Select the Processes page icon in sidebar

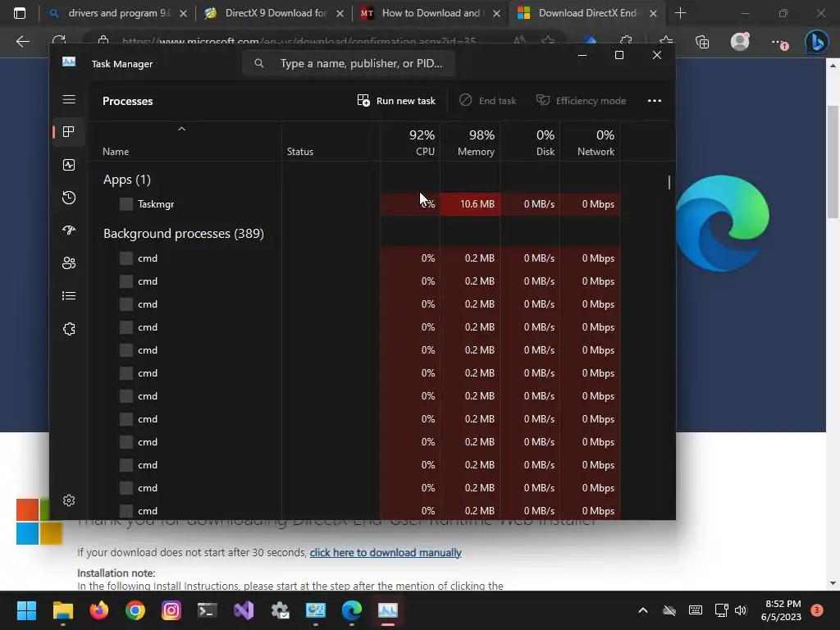(x=69, y=132)
